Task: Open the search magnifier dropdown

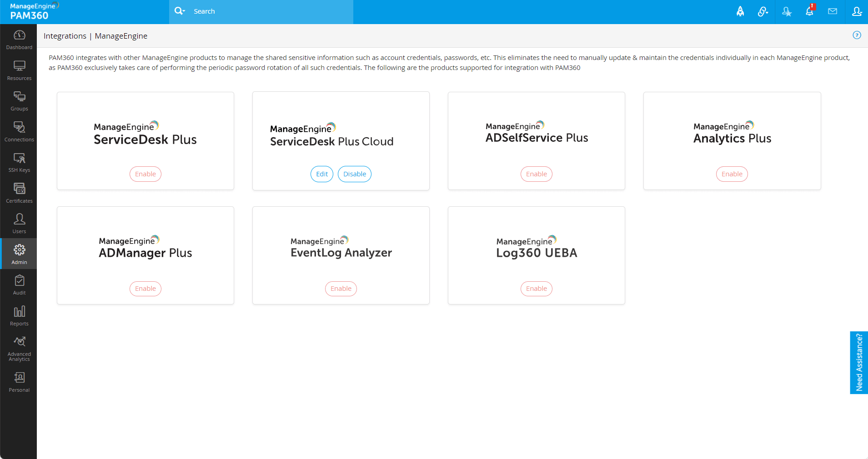Action: tap(180, 11)
